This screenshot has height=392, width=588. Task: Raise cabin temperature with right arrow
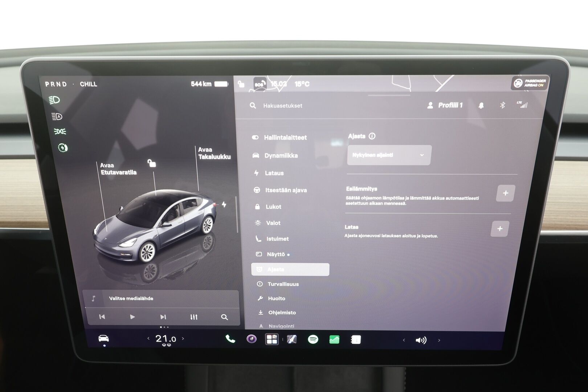click(183, 339)
